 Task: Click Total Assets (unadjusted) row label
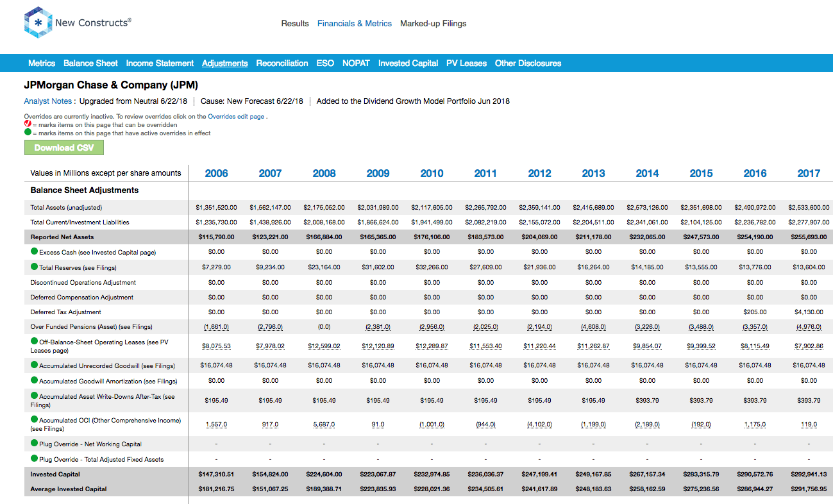click(66, 208)
